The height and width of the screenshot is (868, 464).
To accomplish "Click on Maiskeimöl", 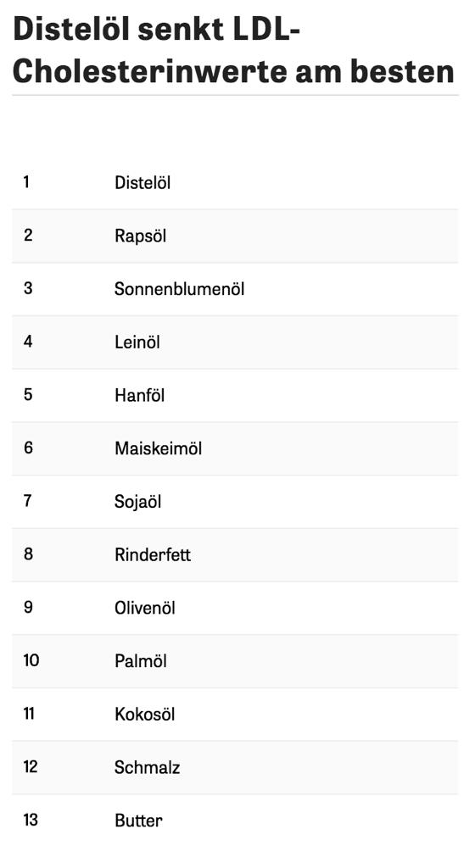I will tap(159, 448).
